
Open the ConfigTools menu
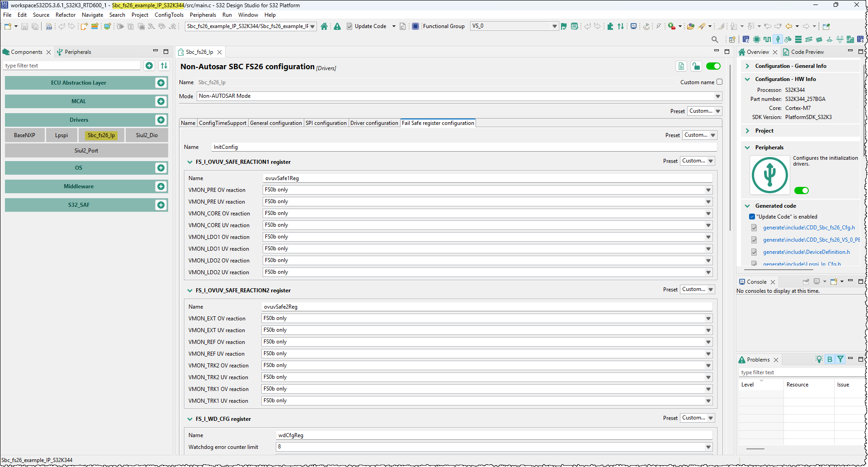coord(169,14)
